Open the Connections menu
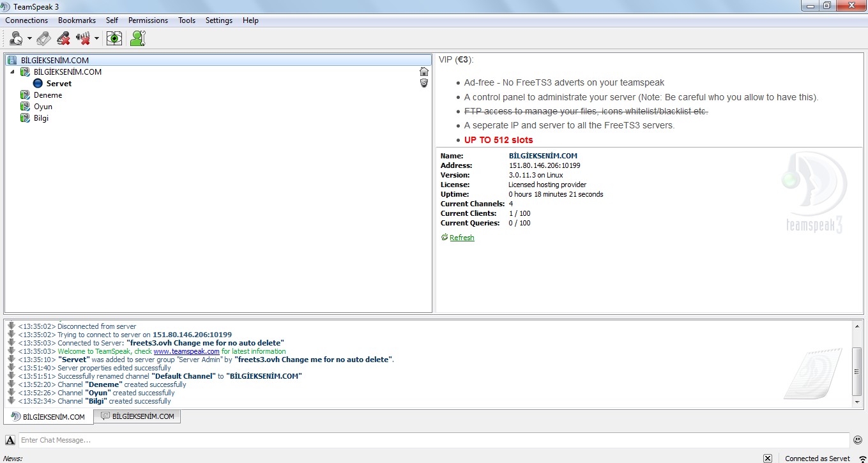Screen dimensions: 868x463 27,20
